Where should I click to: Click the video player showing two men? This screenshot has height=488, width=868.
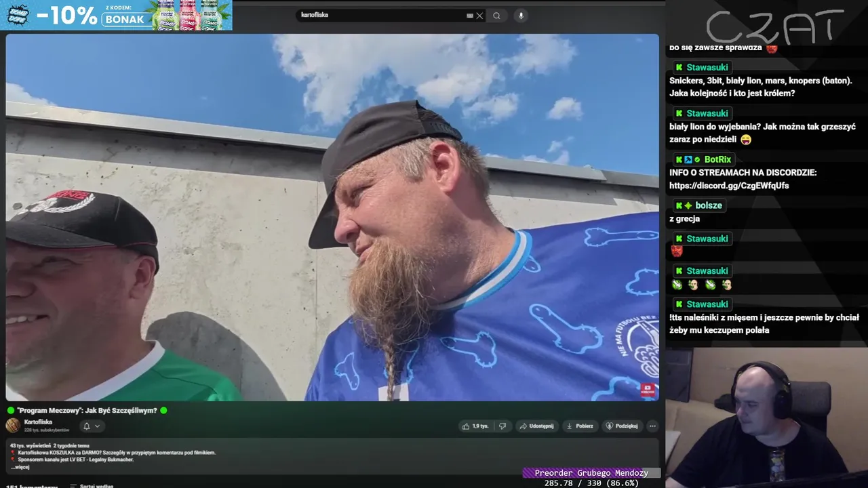point(332,217)
